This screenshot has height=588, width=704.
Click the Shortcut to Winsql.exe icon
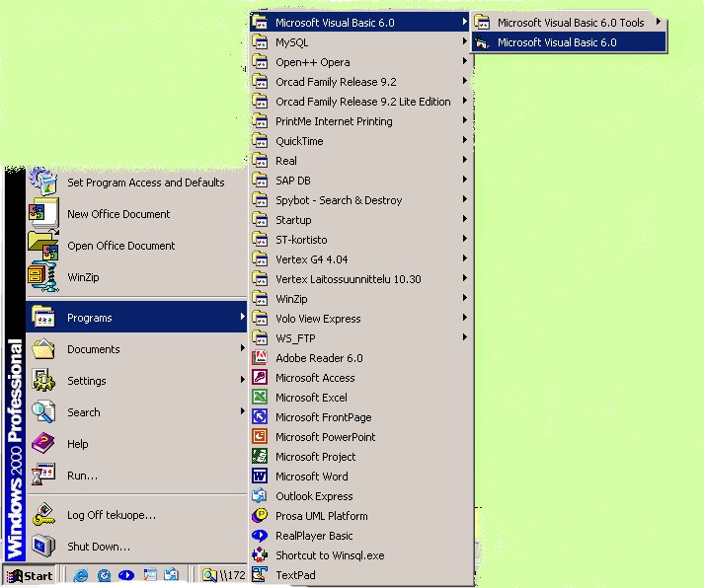tap(260, 555)
